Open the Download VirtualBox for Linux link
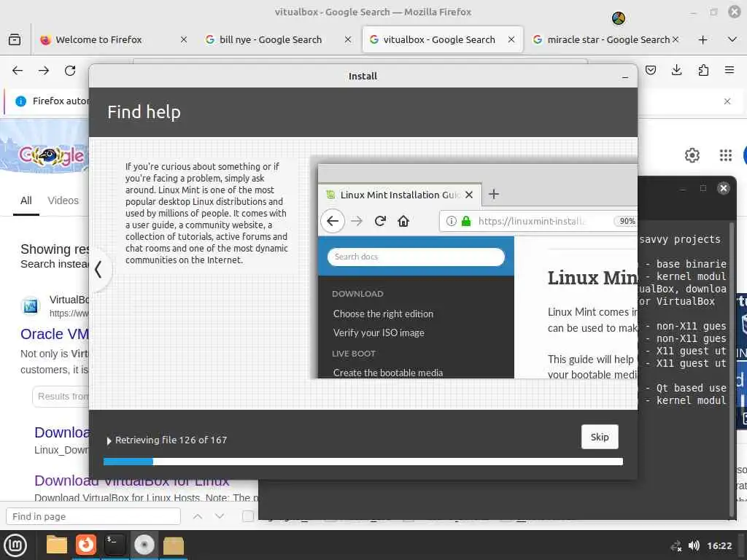The width and height of the screenshot is (747, 560). [x=132, y=481]
